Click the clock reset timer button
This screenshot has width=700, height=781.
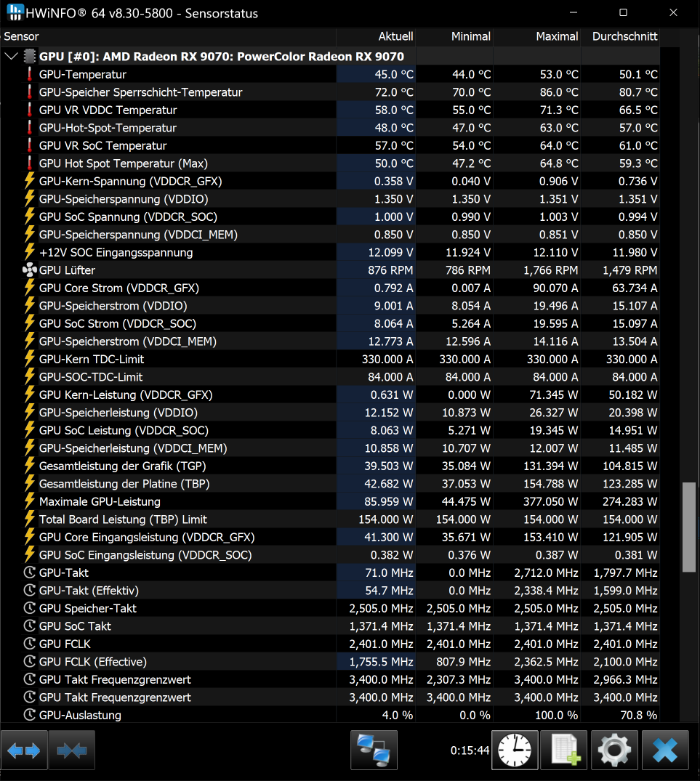click(x=515, y=750)
